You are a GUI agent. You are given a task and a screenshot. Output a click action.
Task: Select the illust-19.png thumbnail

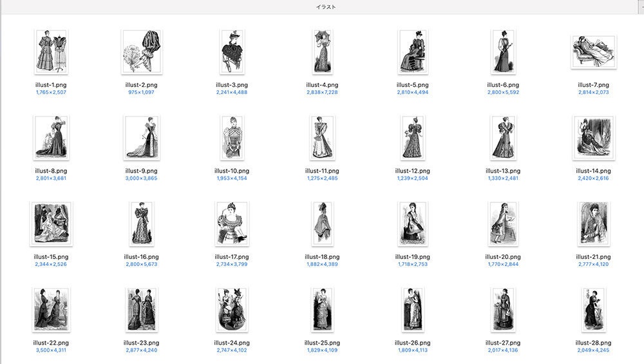[x=413, y=224]
